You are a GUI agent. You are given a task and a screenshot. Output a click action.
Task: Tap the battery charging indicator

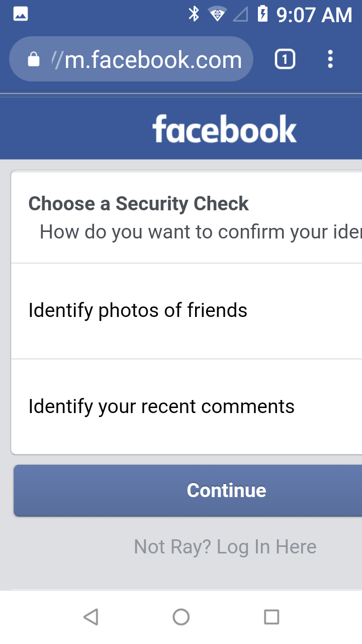pos(262,14)
